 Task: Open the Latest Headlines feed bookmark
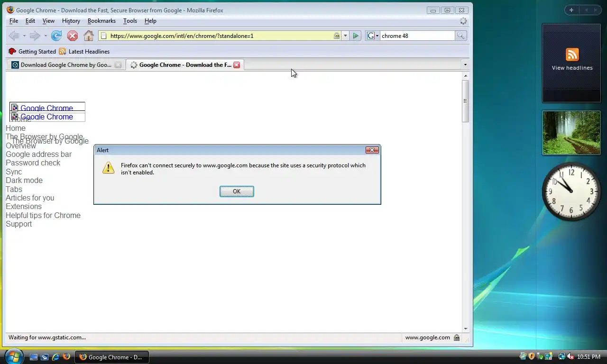(x=84, y=51)
